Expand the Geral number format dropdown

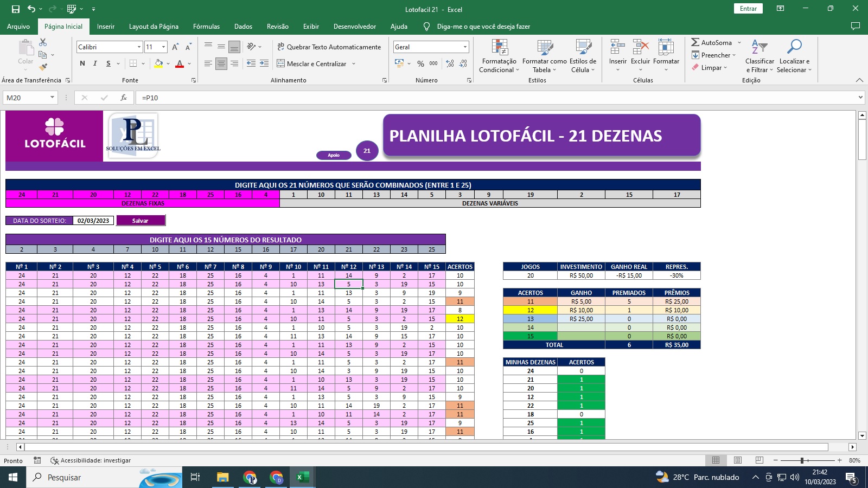click(x=465, y=47)
